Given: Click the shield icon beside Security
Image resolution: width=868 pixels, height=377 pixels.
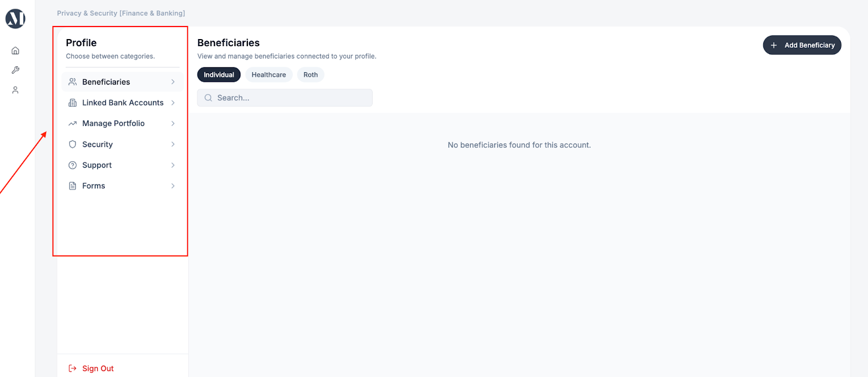Looking at the screenshot, I should pyautogui.click(x=73, y=144).
